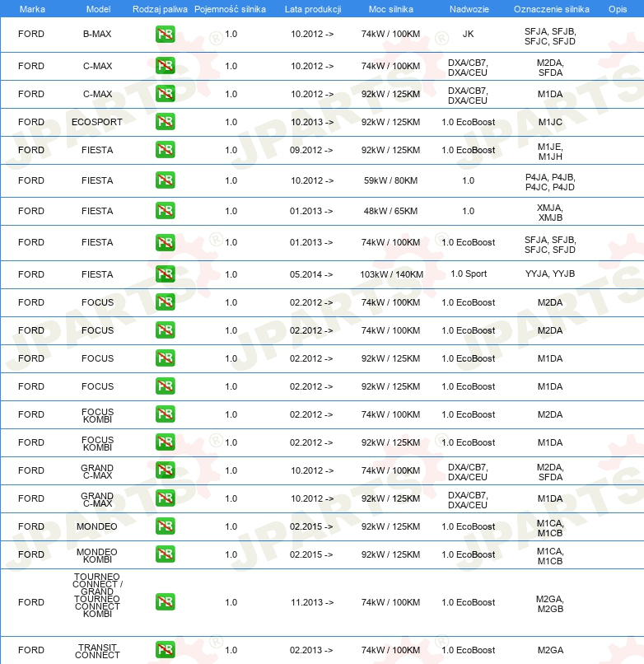644x664 pixels.
Task: Click the Model column header
Action: coord(98,9)
